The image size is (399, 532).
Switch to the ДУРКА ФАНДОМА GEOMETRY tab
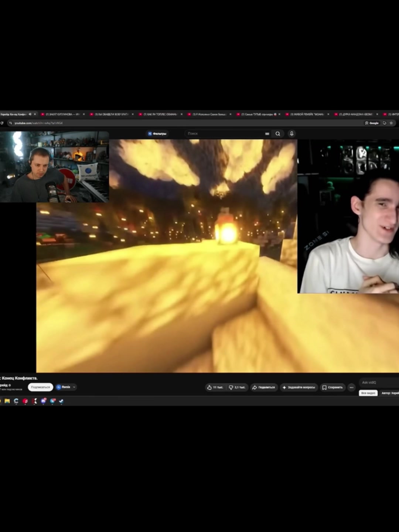click(355, 115)
